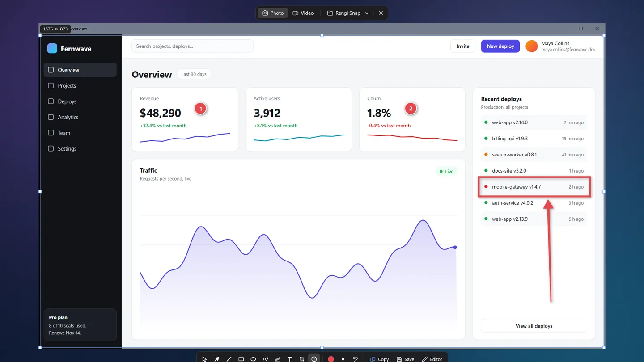
Task: Open Deploys in the Fernwave sidebar
Action: 80,101
